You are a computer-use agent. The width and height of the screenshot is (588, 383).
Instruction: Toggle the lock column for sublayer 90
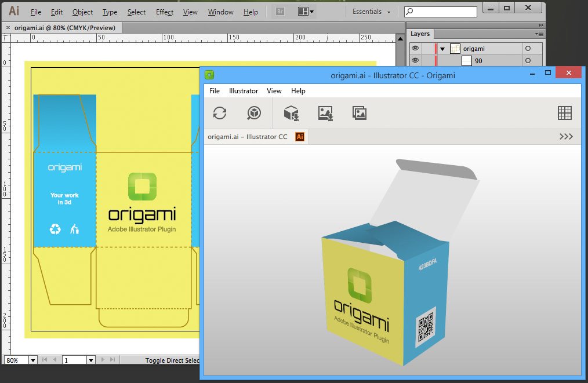click(427, 61)
